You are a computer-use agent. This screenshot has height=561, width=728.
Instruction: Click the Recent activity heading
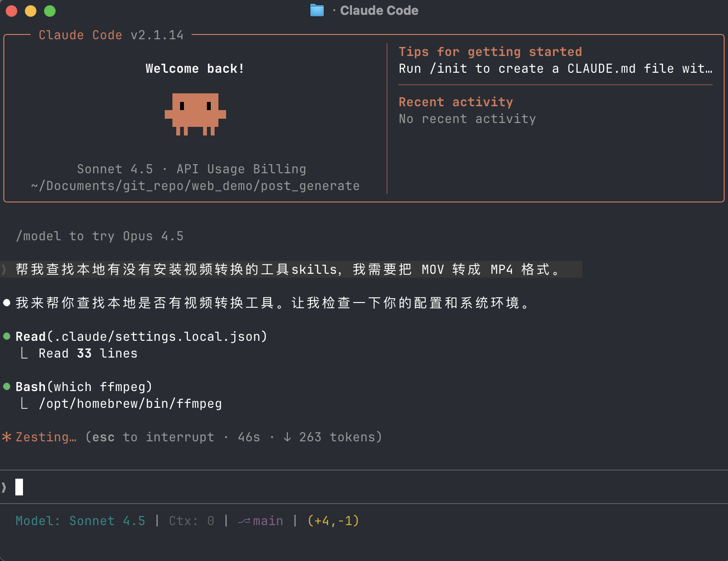pyautogui.click(x=456, y=102)
